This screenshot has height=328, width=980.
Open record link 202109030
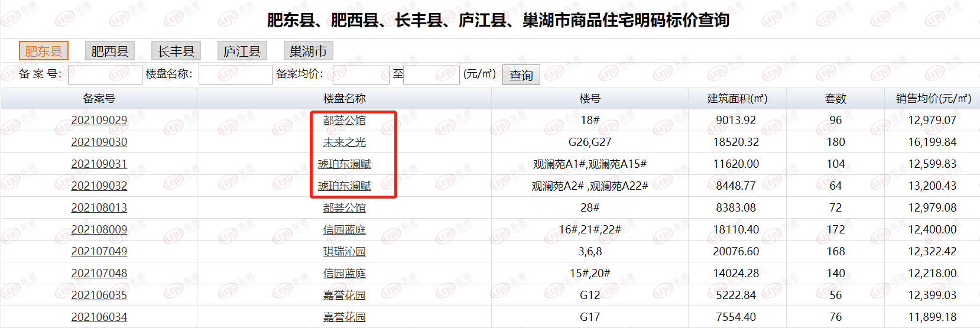point(99,142)
